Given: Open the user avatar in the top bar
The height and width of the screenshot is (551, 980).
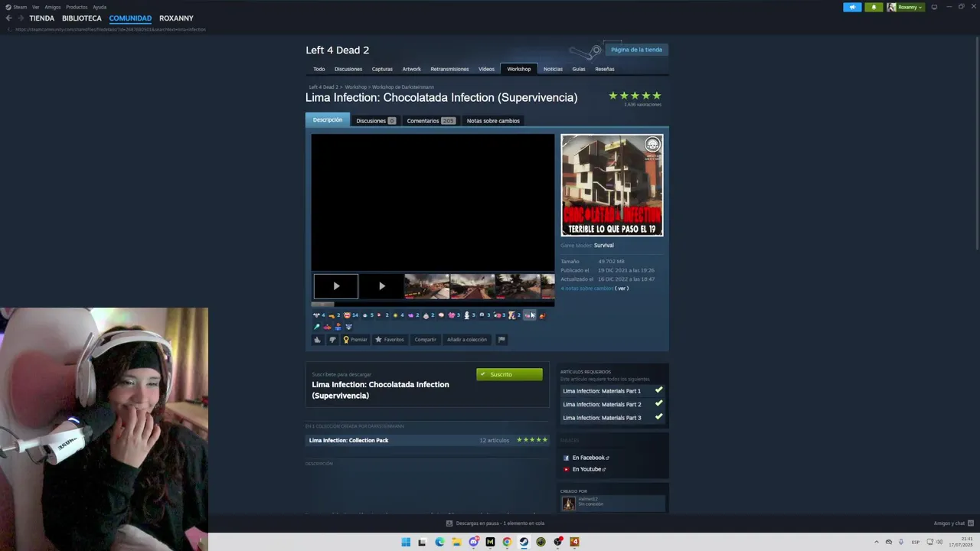Looking at the screenshot, I should point(891,7).
